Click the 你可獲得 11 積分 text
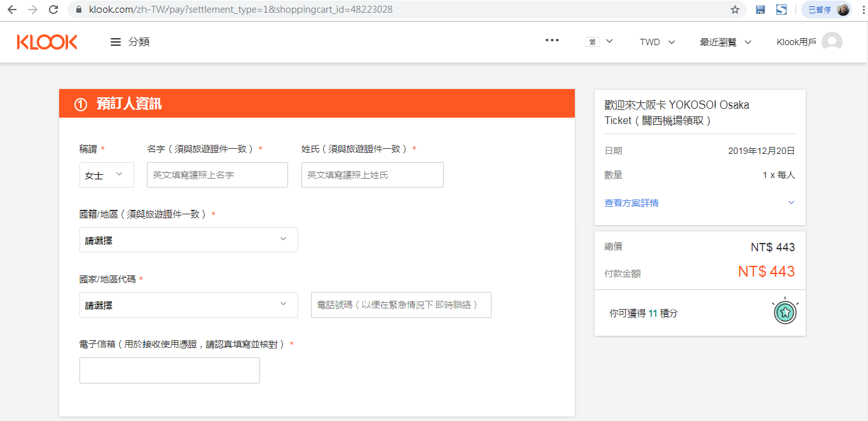This screenshot has width=868, height=421. coord(644,313)
